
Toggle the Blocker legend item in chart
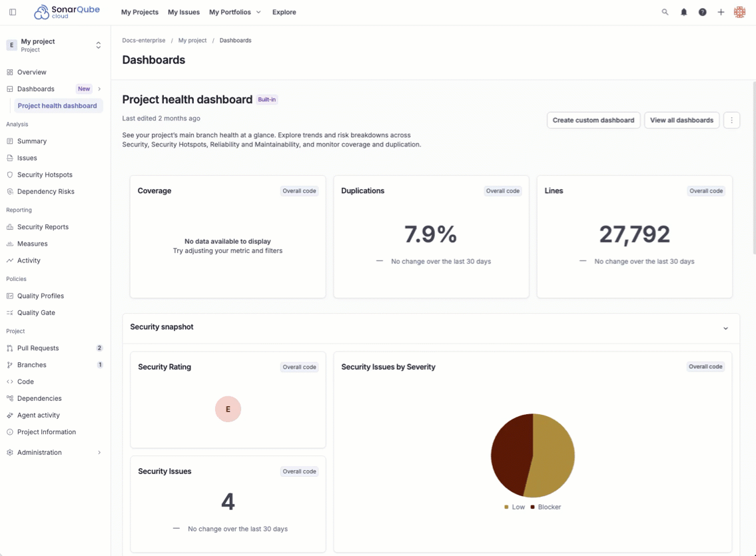pos(546,507)
